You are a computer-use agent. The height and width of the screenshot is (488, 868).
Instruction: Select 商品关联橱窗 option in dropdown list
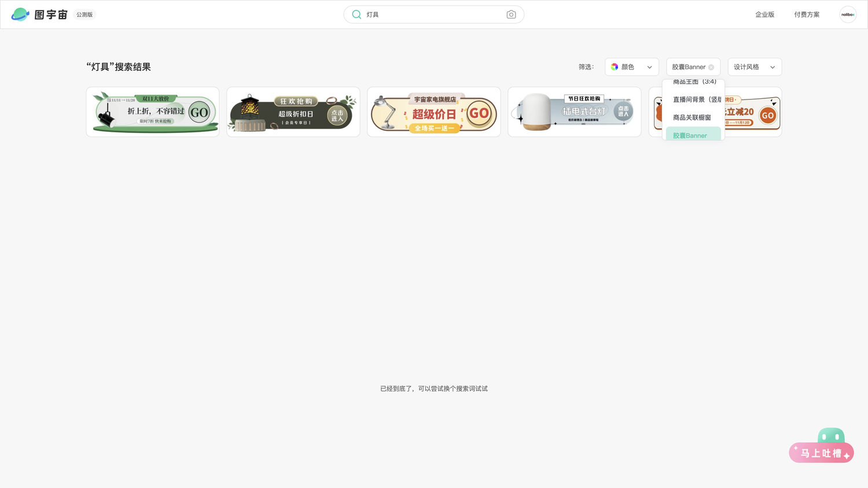[693, 117]
